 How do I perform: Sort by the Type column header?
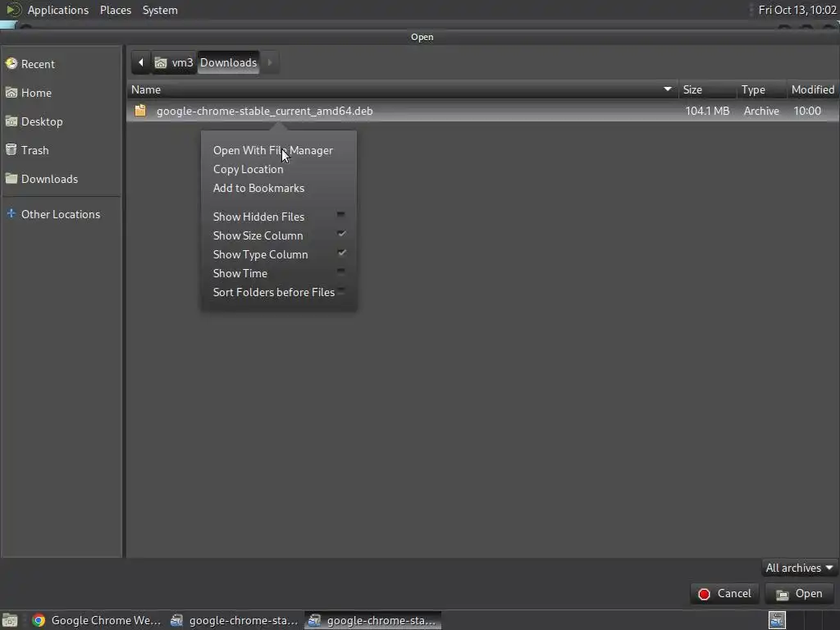point(761,89)
